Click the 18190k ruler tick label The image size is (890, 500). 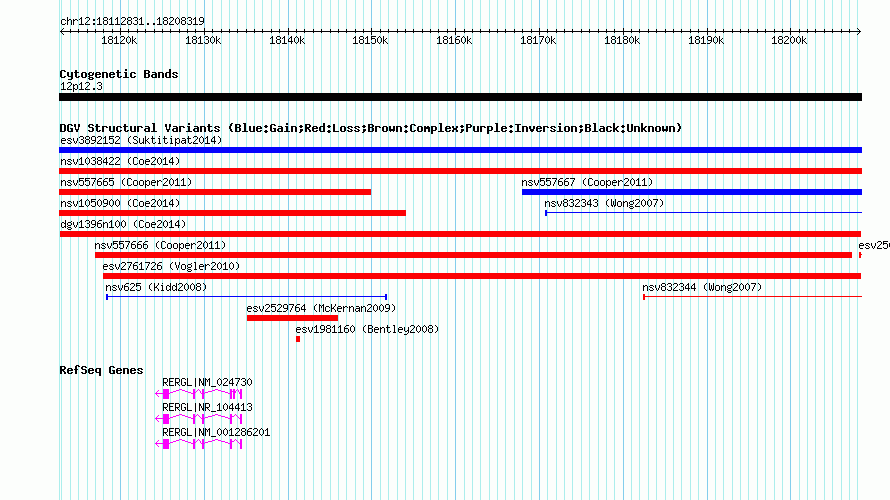coord(706,40)
